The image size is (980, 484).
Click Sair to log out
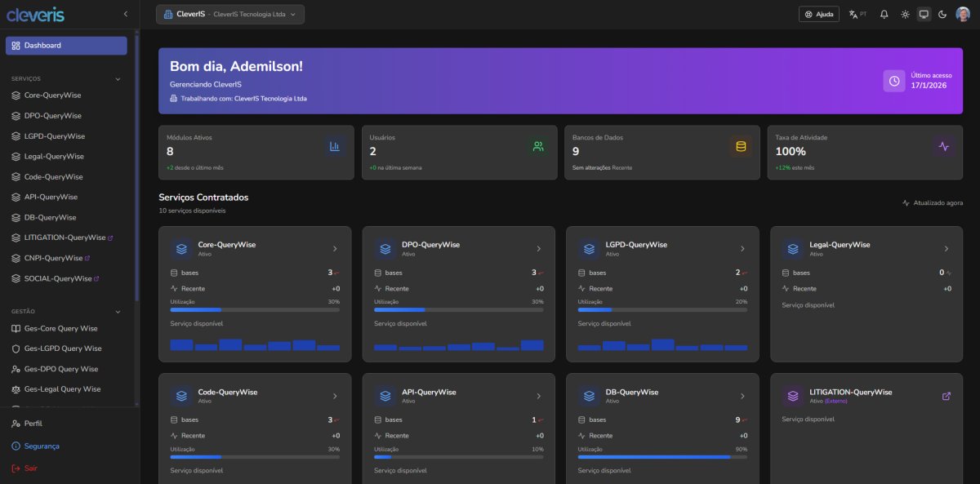(x=30, y=468)
